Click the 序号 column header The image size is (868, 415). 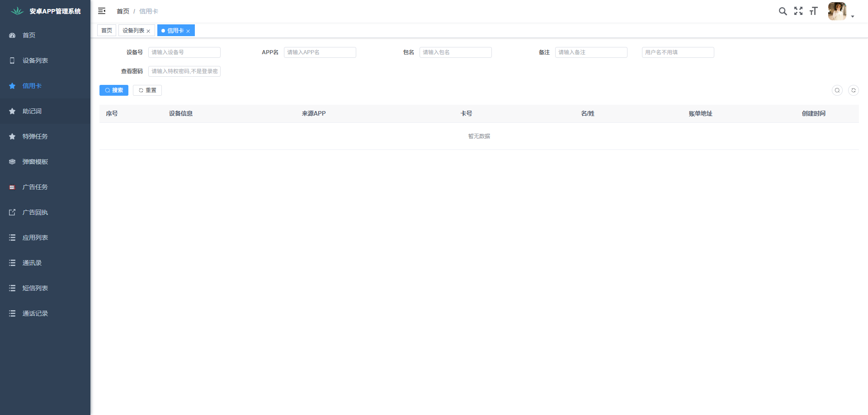coord(112,113)
